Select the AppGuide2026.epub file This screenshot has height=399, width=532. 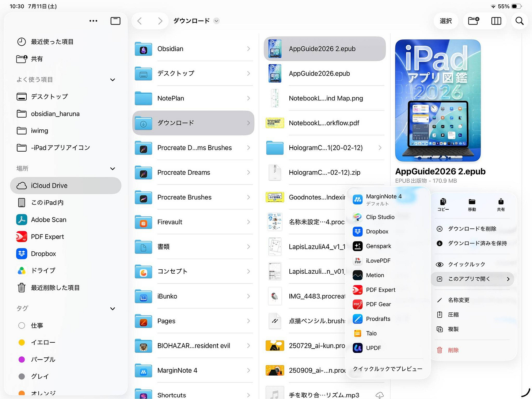point(325,73)
